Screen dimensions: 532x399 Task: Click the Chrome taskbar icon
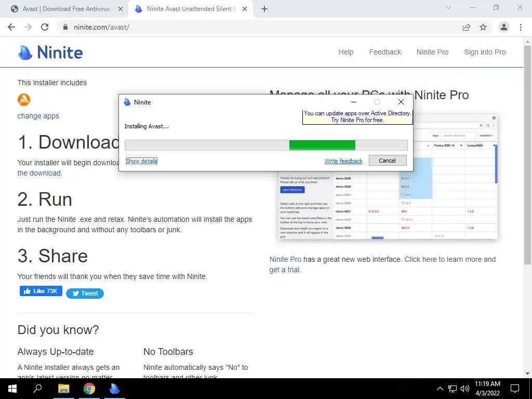coord(89,389)
